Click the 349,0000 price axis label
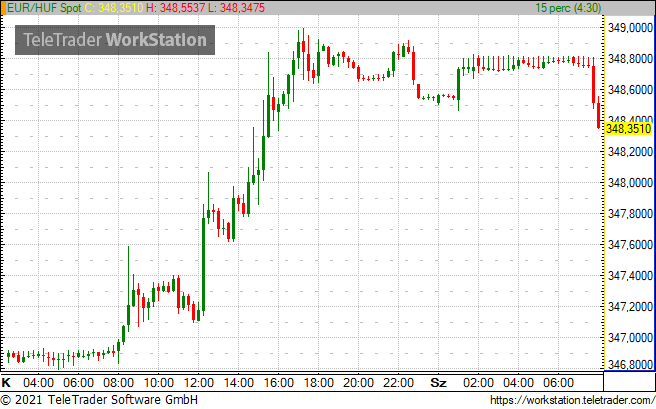The height and width of the screenshot is (409, 656). click(630, 28)
